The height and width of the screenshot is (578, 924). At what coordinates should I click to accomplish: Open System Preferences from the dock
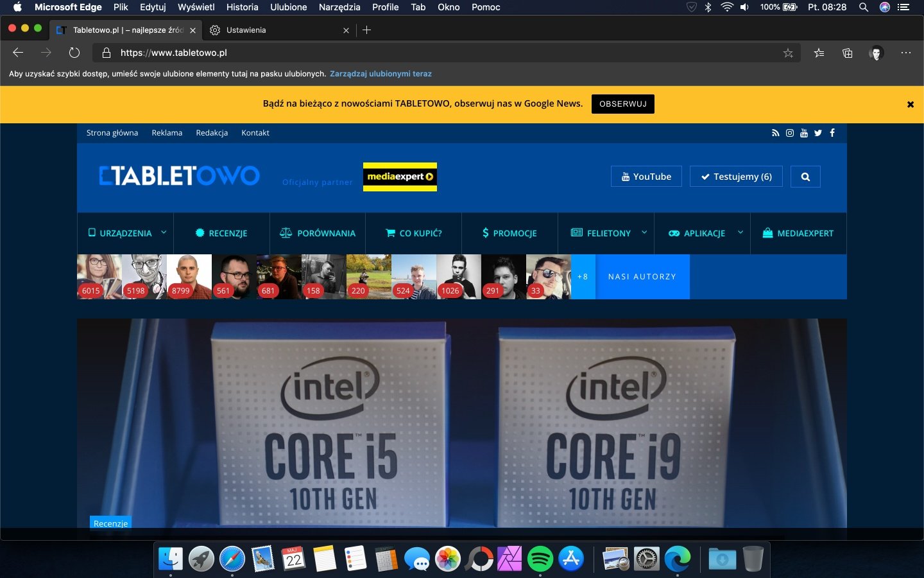(647, 559)
